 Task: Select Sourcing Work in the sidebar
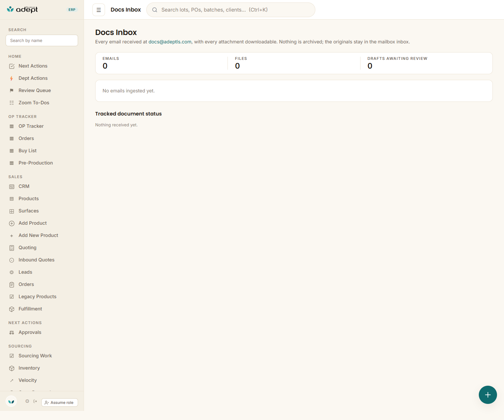click(42, 356)
